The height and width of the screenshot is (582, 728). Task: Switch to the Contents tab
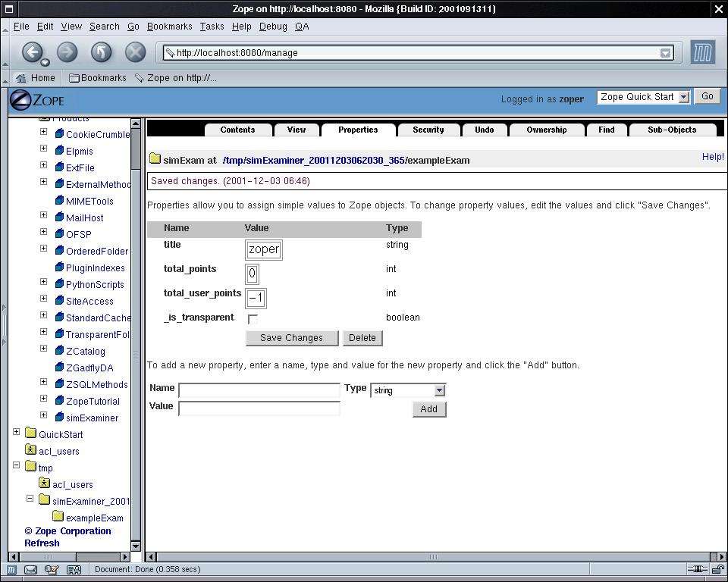click(237, 130)
